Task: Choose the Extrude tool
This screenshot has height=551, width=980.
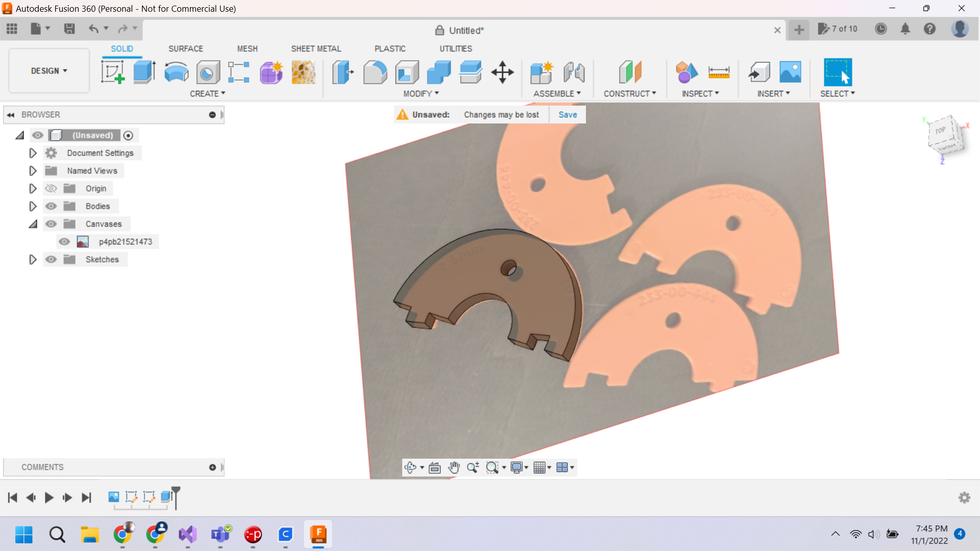Action: point(144,72)
